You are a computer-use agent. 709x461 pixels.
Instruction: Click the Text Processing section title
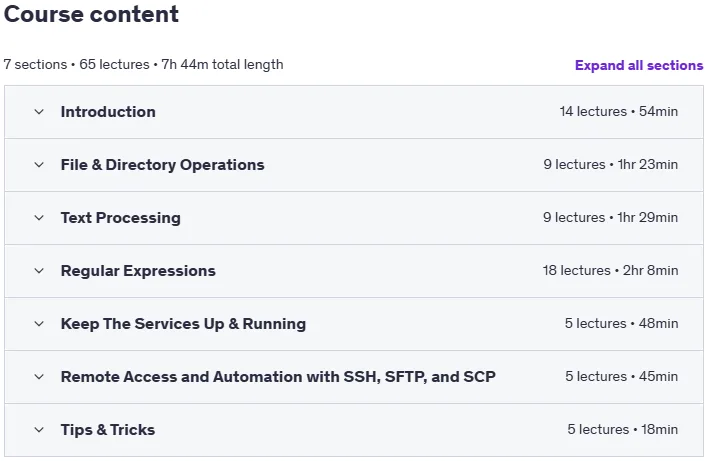121,218
